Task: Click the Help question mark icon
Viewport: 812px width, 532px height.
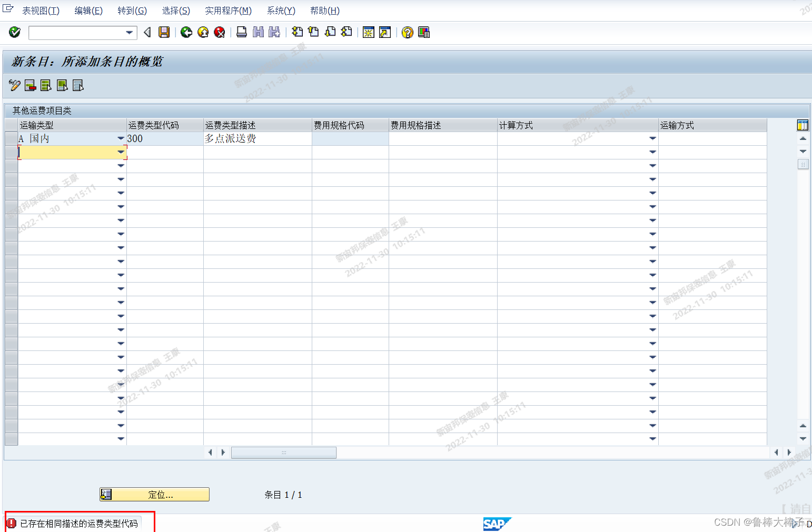Action: [407, 32]
